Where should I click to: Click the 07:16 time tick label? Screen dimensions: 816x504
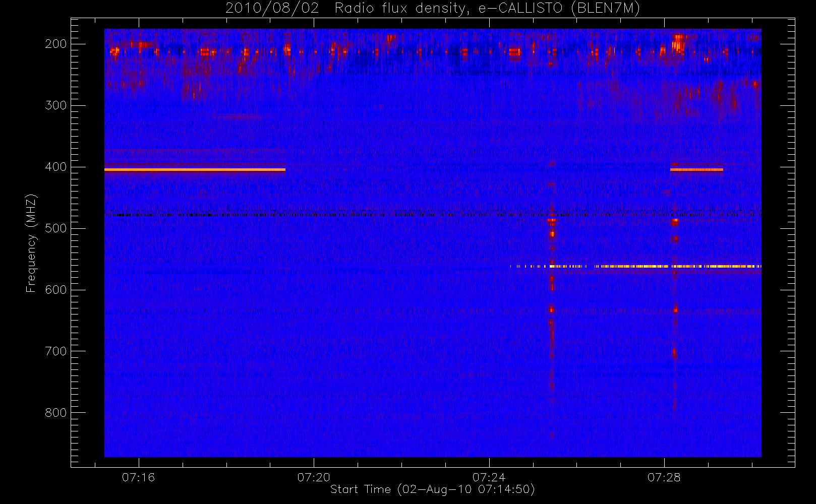click(138, 477)
